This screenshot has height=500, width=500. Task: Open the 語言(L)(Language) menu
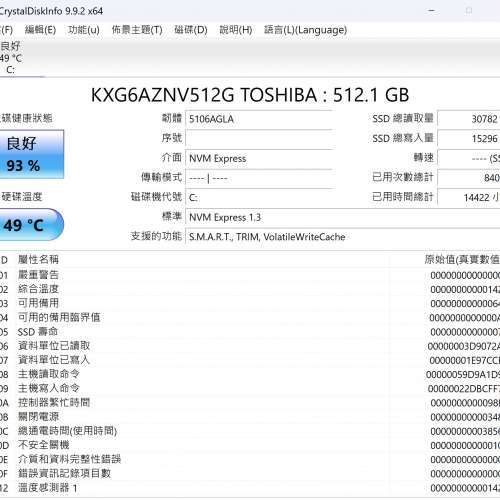[x=305, y=30]
